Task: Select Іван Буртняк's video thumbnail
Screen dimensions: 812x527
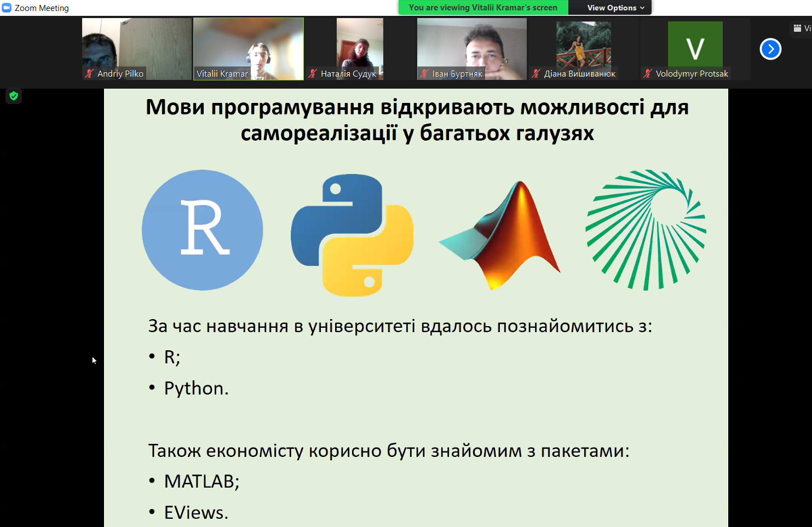Action: [472, 49]
